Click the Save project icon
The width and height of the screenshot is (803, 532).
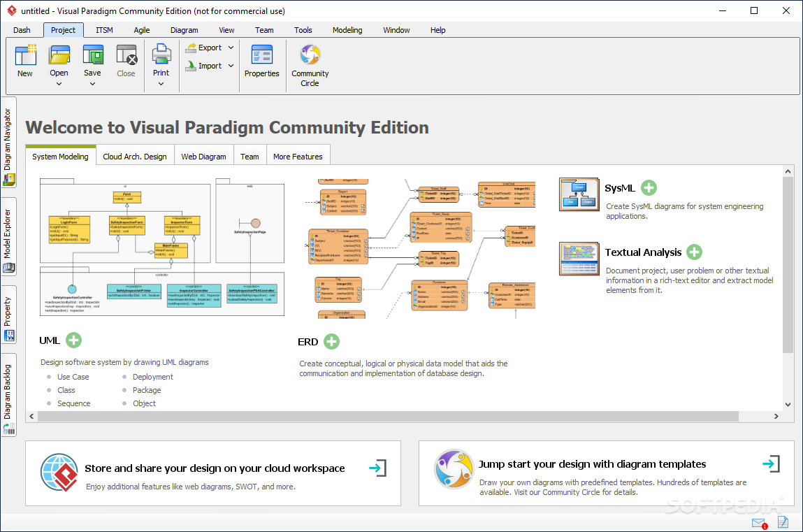click(x=93, y=55)
